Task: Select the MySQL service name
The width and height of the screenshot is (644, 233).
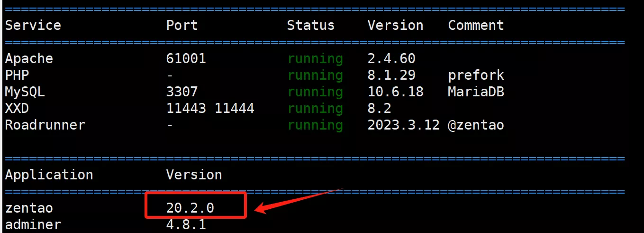Action: [x=25, y=92]
